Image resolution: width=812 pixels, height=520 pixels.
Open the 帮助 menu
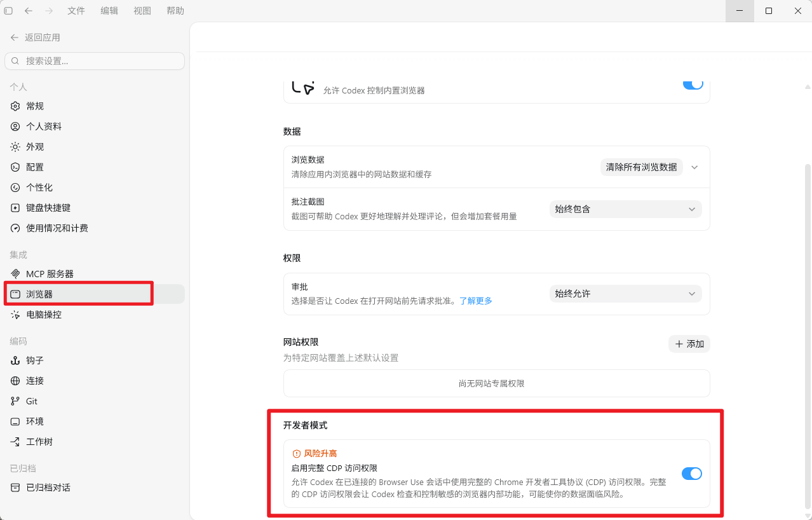click(175, 11)
